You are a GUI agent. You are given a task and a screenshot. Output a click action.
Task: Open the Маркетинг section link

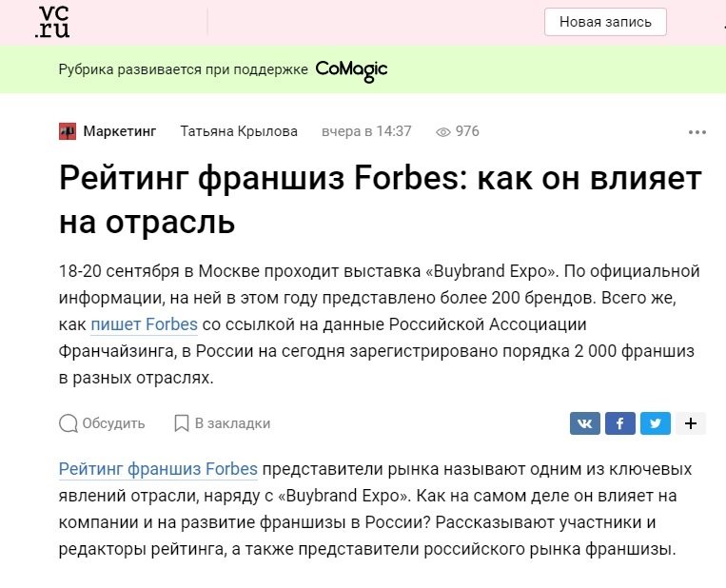click(x=120, y=131)
